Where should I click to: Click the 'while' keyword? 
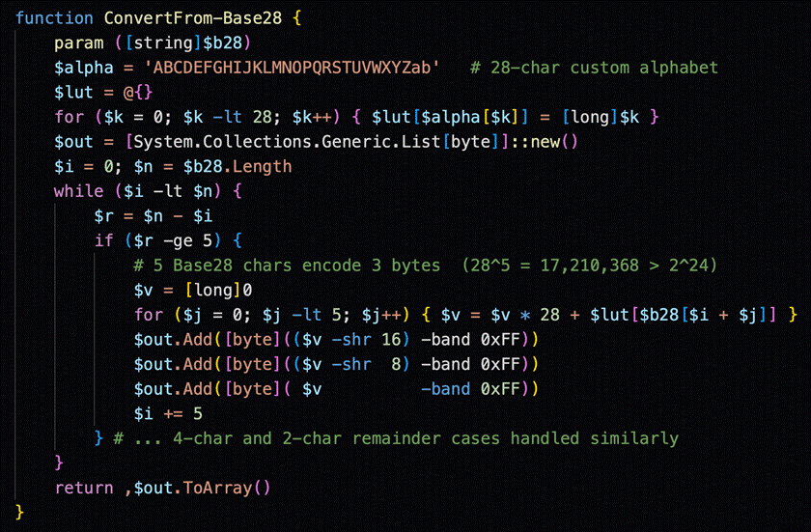tap(78, 191)
